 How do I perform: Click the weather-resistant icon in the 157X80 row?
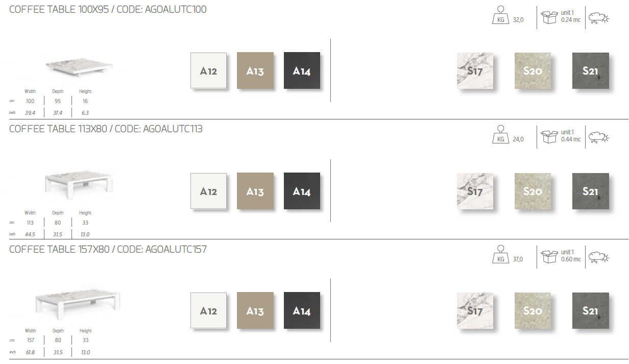(599, 257)
